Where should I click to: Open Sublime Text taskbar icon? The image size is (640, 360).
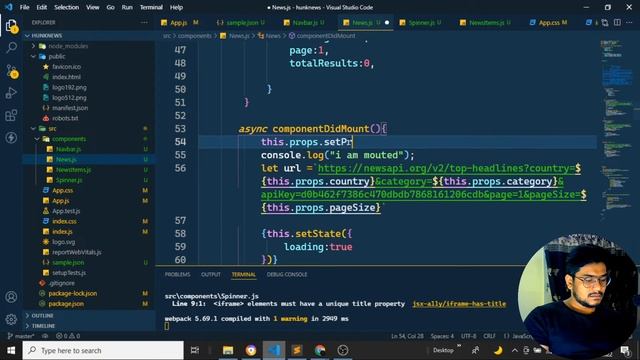(x=297, y=350)
